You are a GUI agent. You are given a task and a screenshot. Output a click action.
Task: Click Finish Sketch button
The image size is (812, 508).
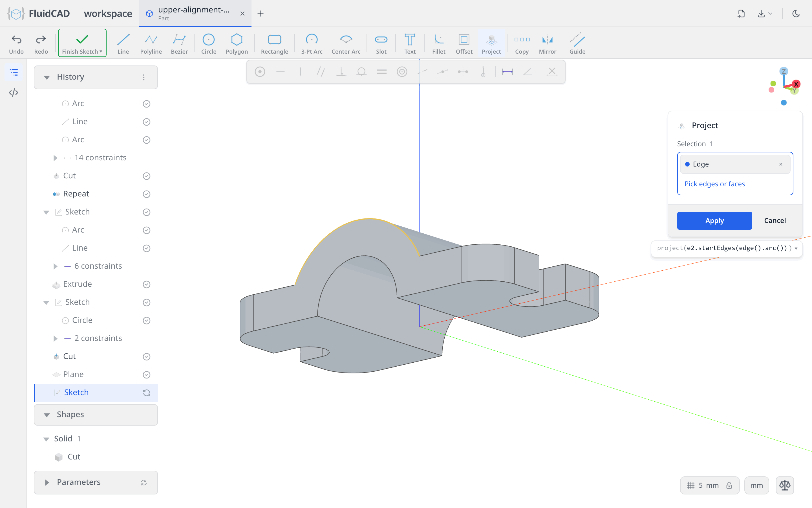pos(82,43)
